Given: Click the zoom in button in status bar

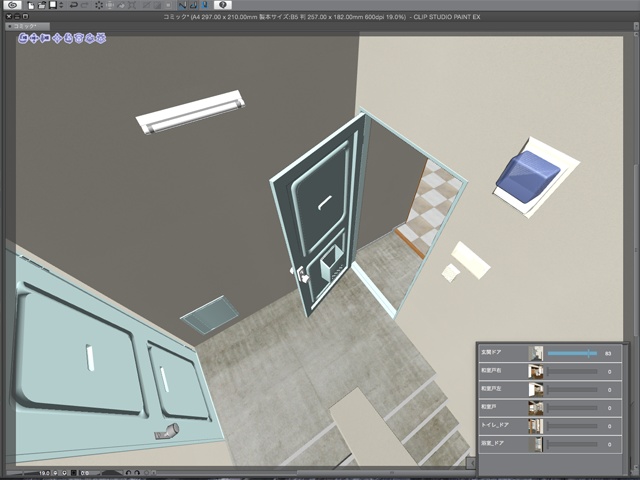Looking at the screenshot, I should (64, 473).
